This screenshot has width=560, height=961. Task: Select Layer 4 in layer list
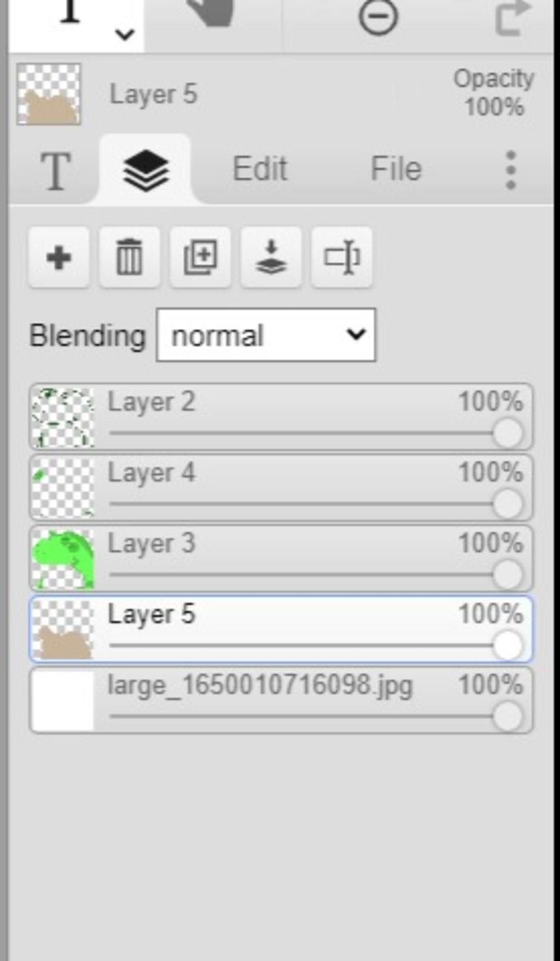tap(281, 488)
